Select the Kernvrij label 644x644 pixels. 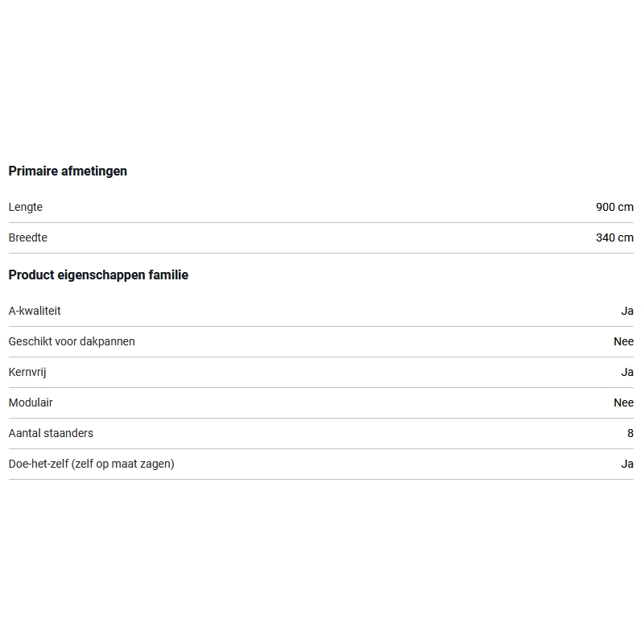click(29, 372)
